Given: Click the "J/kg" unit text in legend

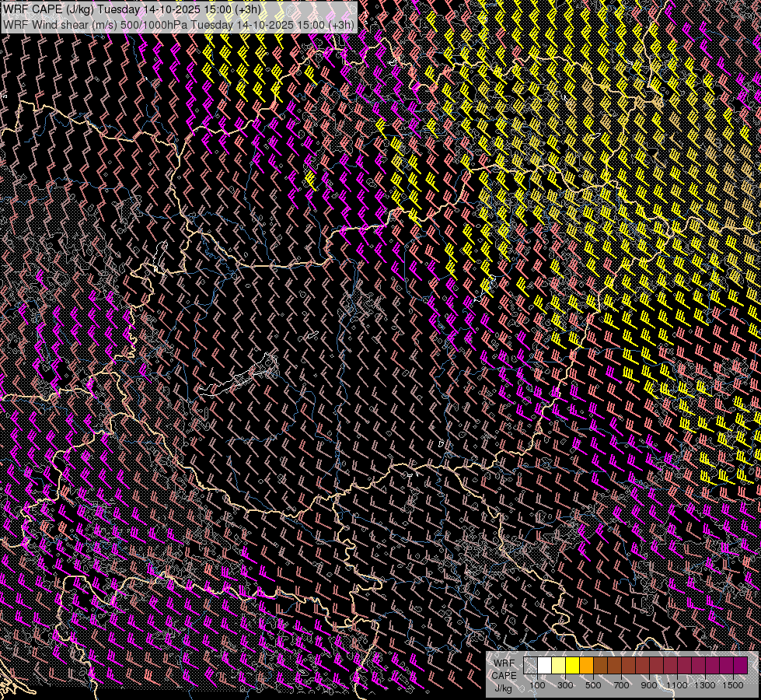Looking at the screenshot, I should (503, 688).
